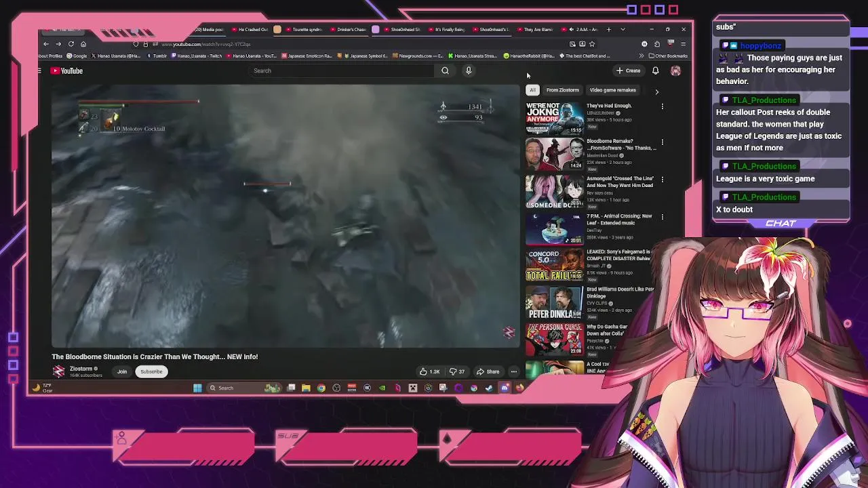The width and height of the screenshot is (868, 488).
Task: Select the 'All' filter chip
Action: 532,90
